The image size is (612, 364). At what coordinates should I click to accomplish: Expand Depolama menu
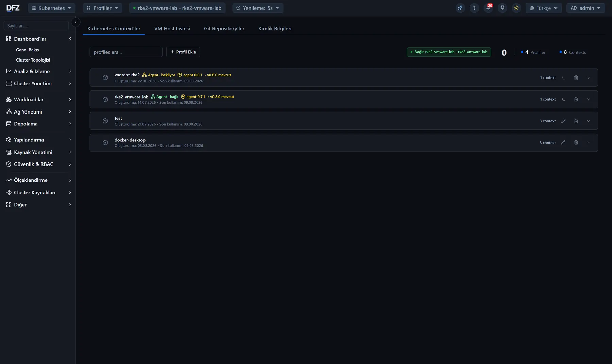click(38, 124)
